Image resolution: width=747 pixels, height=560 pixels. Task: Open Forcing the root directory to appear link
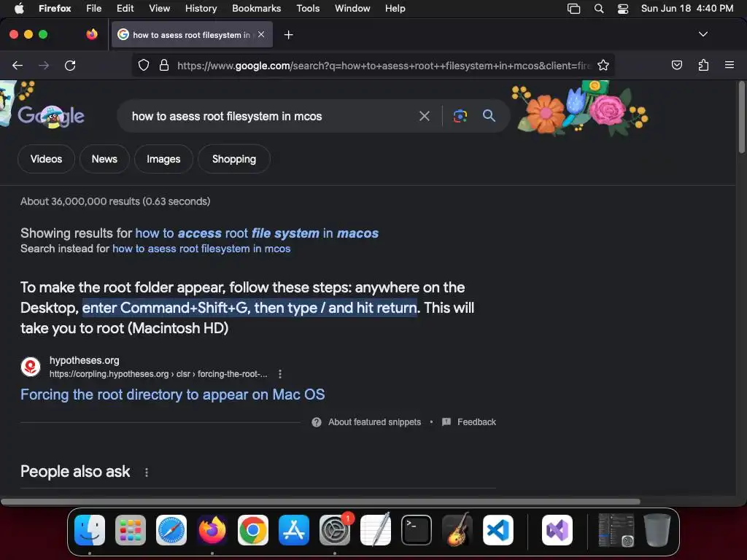[x=172, y=394]
